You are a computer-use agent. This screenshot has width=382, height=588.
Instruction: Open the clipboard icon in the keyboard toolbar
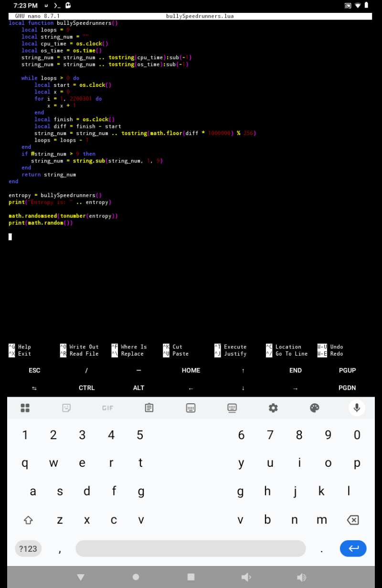click(149, 408)
